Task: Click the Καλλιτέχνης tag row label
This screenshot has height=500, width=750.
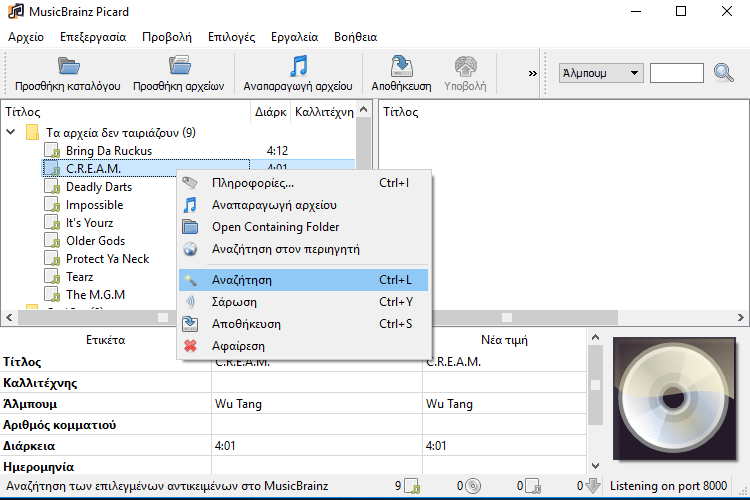Action: pyautogui.click(x=40, y=383)
